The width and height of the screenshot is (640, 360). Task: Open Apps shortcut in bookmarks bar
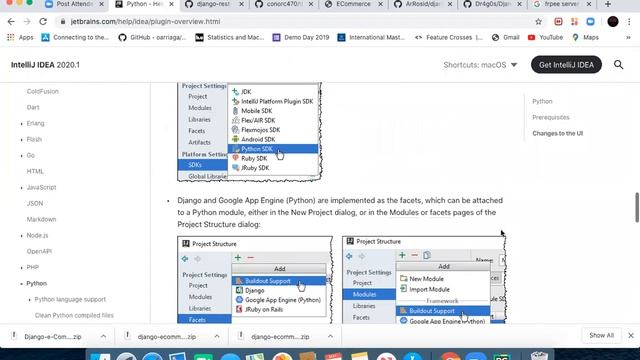coord(20,37)
